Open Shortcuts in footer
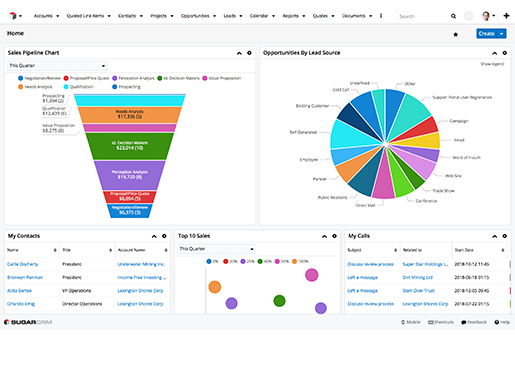The image size is (515, 386). [441, 322]
